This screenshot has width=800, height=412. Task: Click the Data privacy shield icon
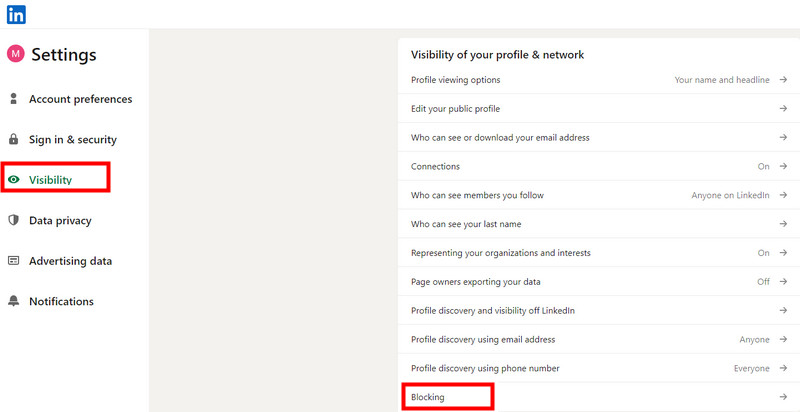(14, 220)
